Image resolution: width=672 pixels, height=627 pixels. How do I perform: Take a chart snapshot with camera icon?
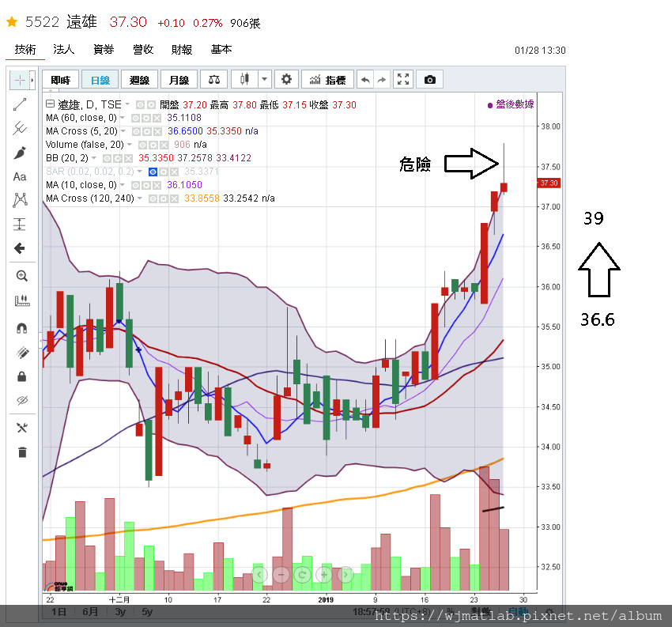(430, 80)
